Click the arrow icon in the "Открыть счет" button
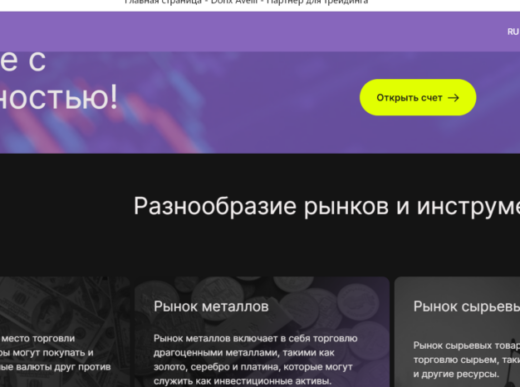 453,98
